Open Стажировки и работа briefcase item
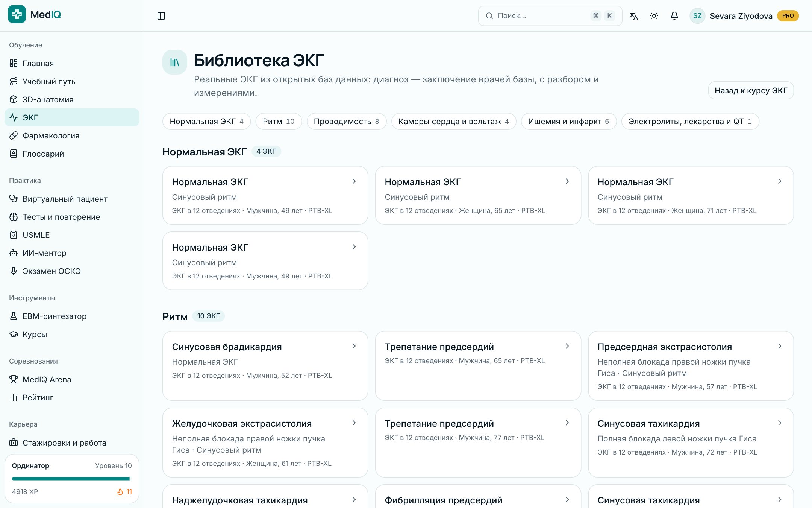Screen dimensions: 812x508 [x=72, y=443]
